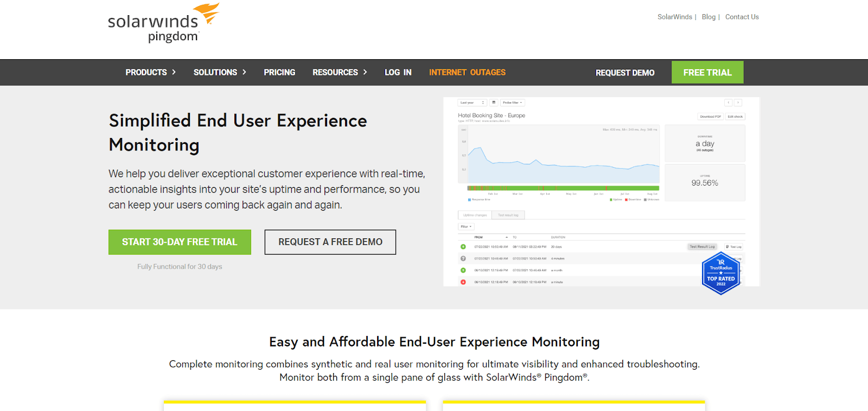Screen dimensions: 868x411
Task: Click the Test Log button in first row
Action: (x=733, y=247)
